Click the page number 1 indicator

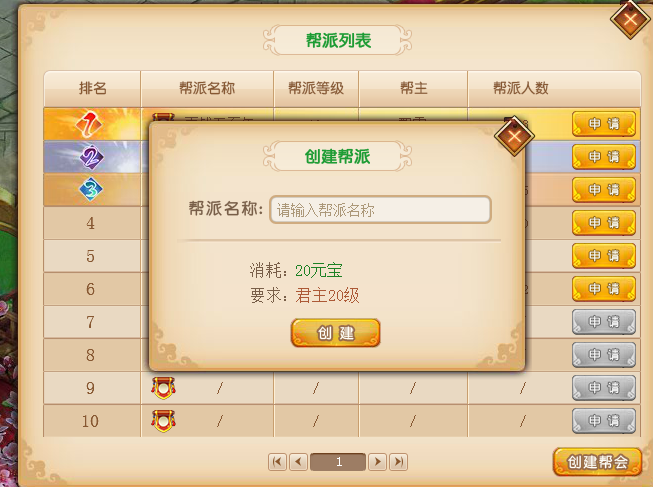338,462
